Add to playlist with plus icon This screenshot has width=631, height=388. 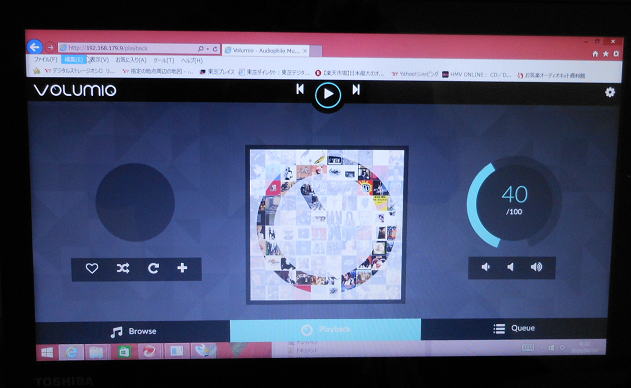(182, 268)
